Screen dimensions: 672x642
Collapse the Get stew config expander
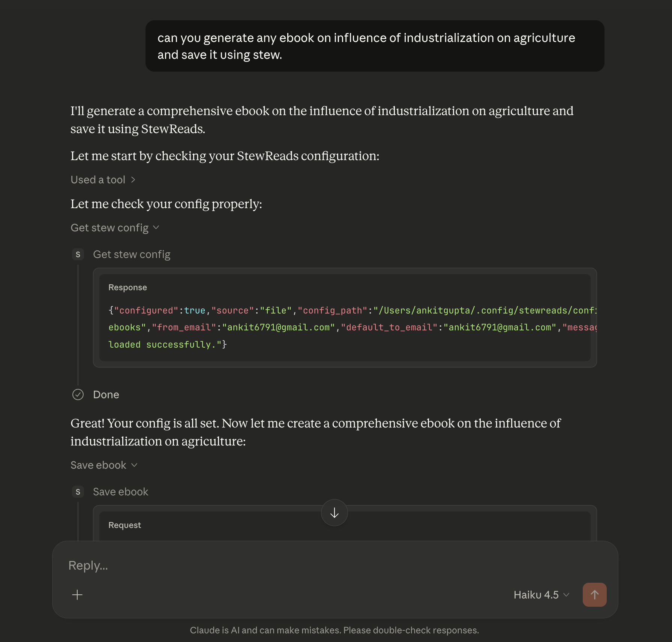point(115,228)
